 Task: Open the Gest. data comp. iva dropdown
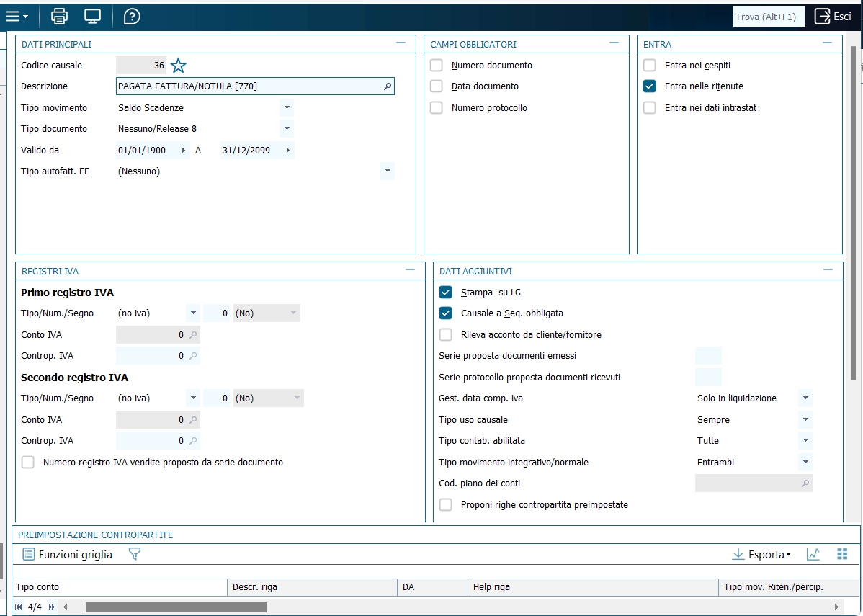pos(805,398)
